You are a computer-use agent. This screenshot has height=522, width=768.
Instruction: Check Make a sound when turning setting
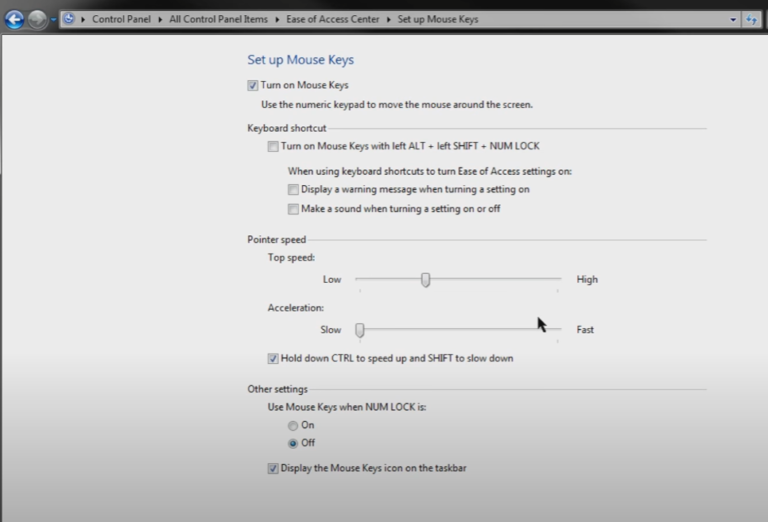[x=293, y=209]
